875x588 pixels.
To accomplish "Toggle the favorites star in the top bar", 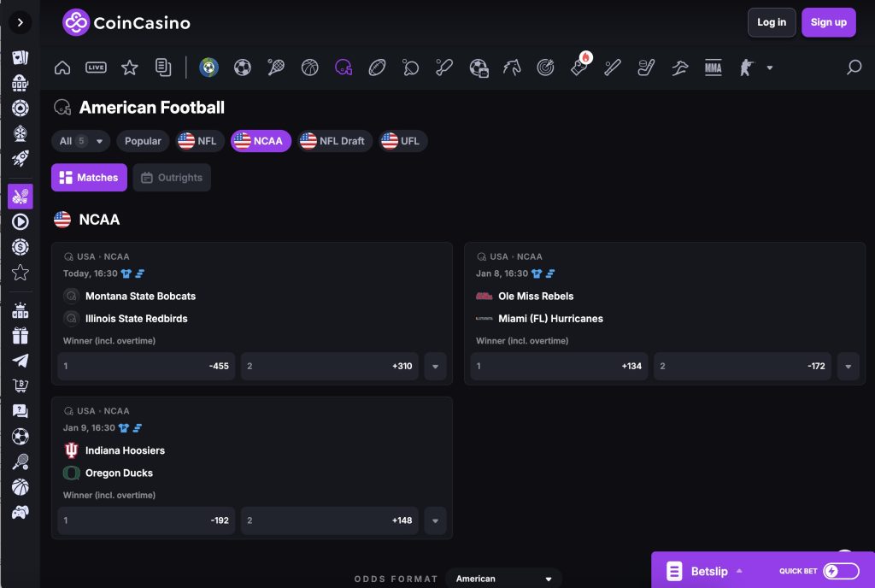I will pyautogui.click(x=129, y=68).
